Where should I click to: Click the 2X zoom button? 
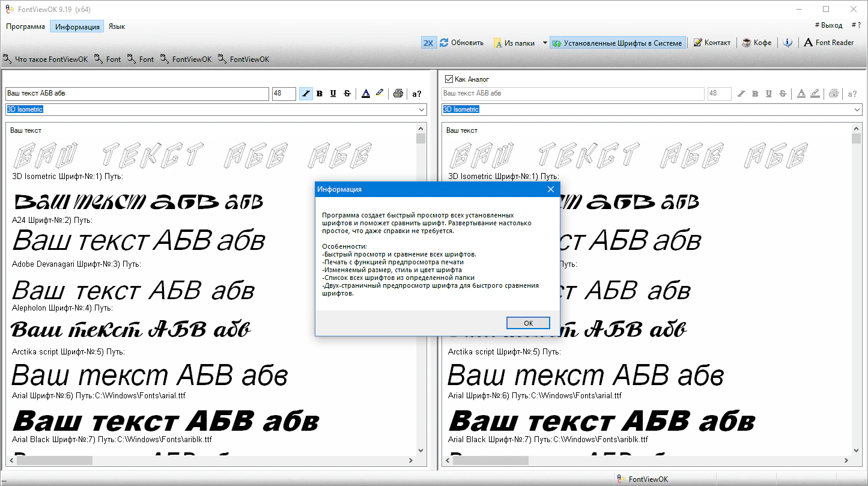[x=428, y=43]
